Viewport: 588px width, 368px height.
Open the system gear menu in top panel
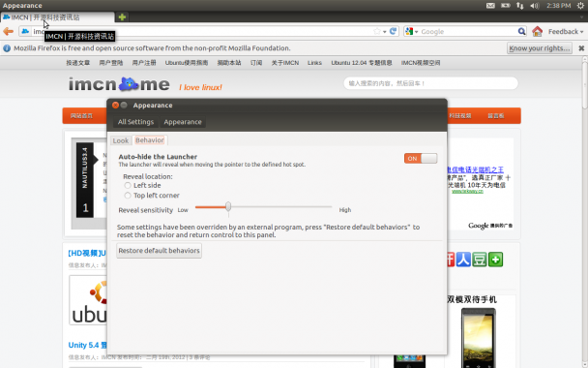click(x=580, y=5)
